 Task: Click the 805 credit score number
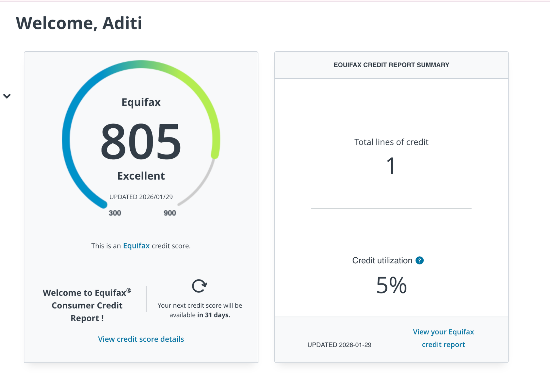pos(141,142)
